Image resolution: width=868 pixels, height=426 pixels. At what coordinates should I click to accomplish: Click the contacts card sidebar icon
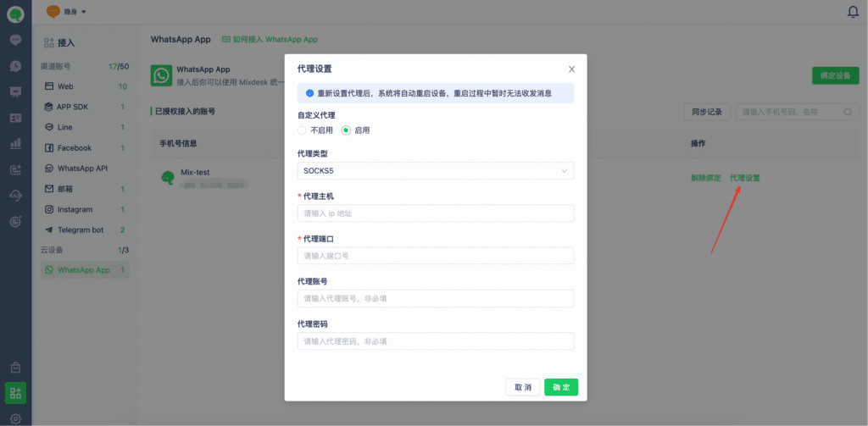[15, 118]
